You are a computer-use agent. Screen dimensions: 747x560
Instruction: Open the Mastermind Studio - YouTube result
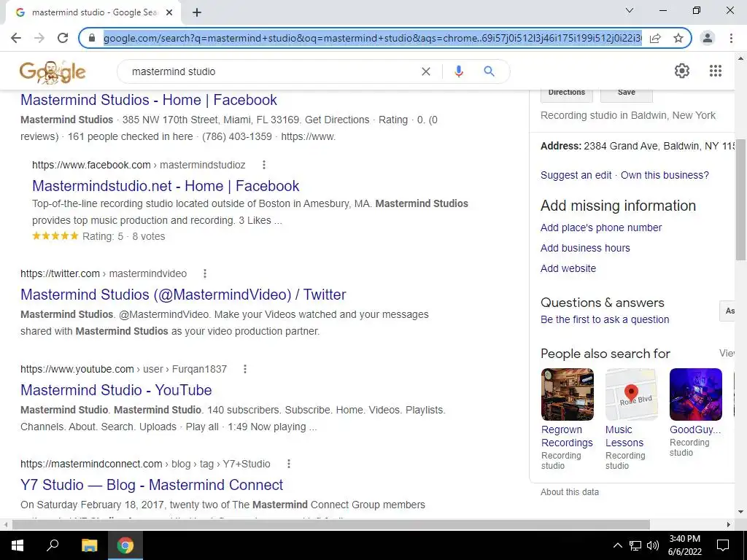(116, 390)
